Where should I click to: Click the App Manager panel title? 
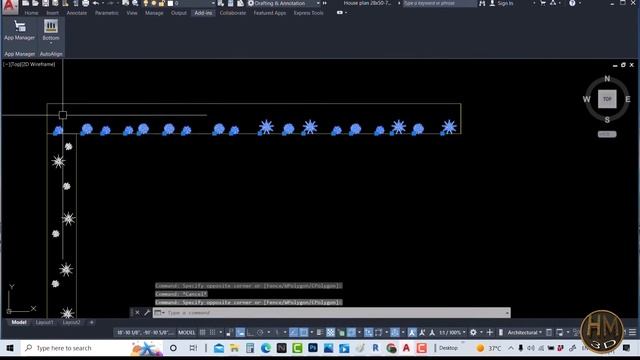pos(20,54)
